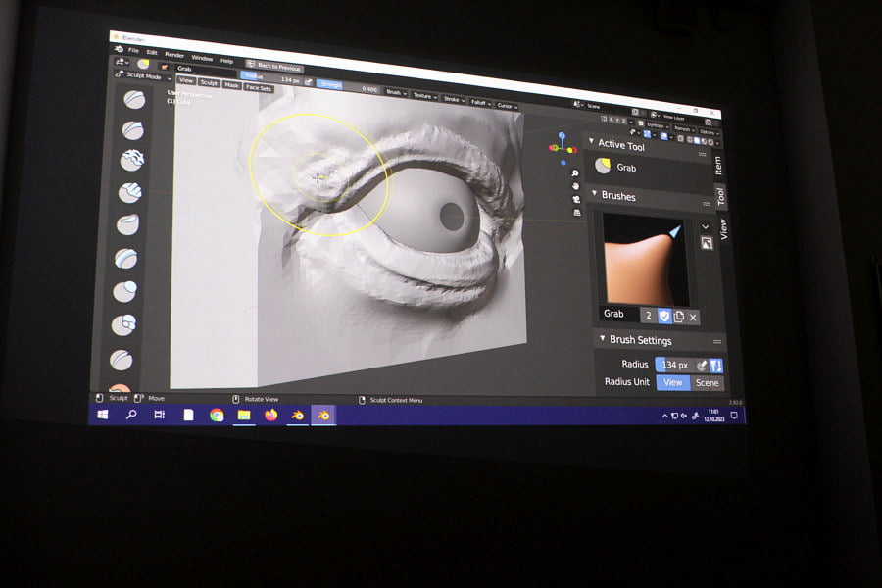This screenshot has width=882, height=588.
Task: Open the Render menu
Action: point(174,55)
